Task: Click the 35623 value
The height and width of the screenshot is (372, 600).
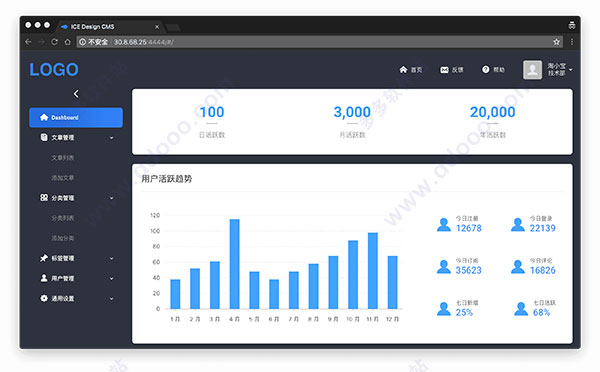Action: [x=469, y=270]
